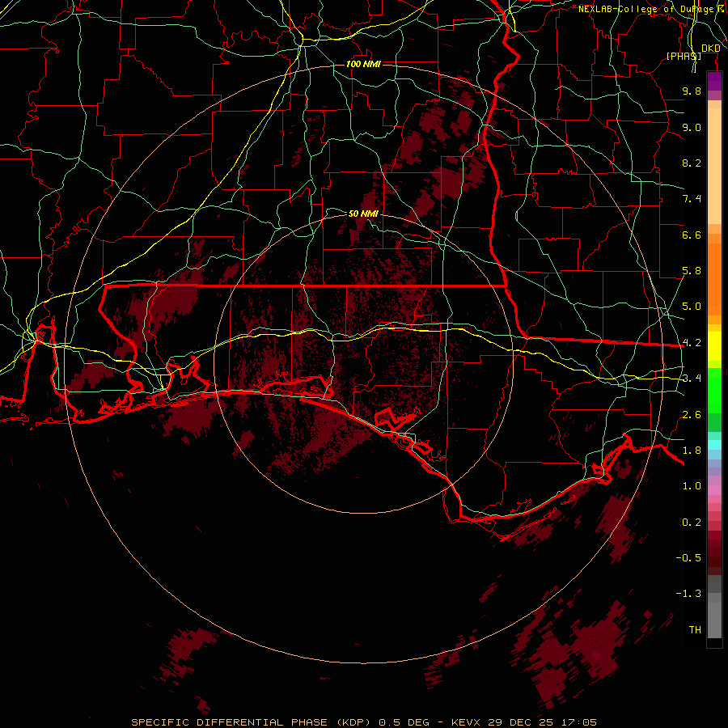Click the -1.3 value on the scale
This screenshot has width=728, height=728.
tap(688, 594)
